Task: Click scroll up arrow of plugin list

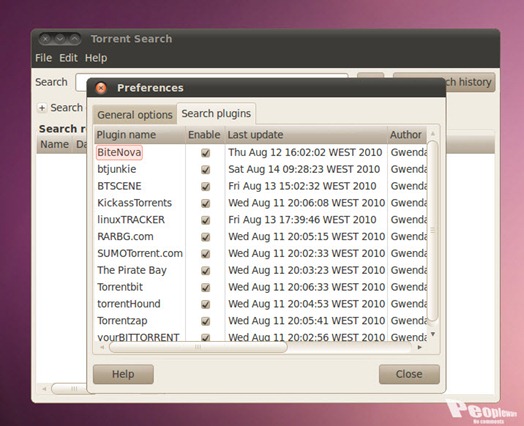Action: 433,134
